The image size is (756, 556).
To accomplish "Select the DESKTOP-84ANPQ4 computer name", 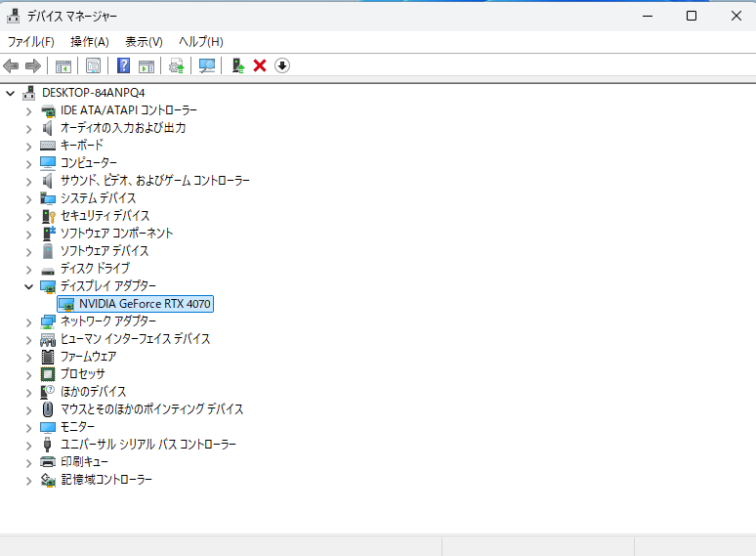I will (93, 93).
